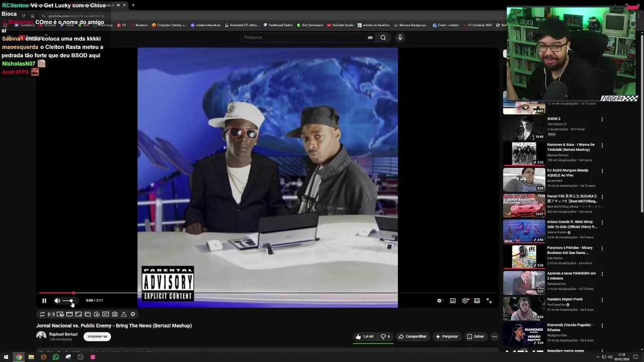
Task: Open the options menu for Funniest Airport Prank
Action: [x=602, y=300]
